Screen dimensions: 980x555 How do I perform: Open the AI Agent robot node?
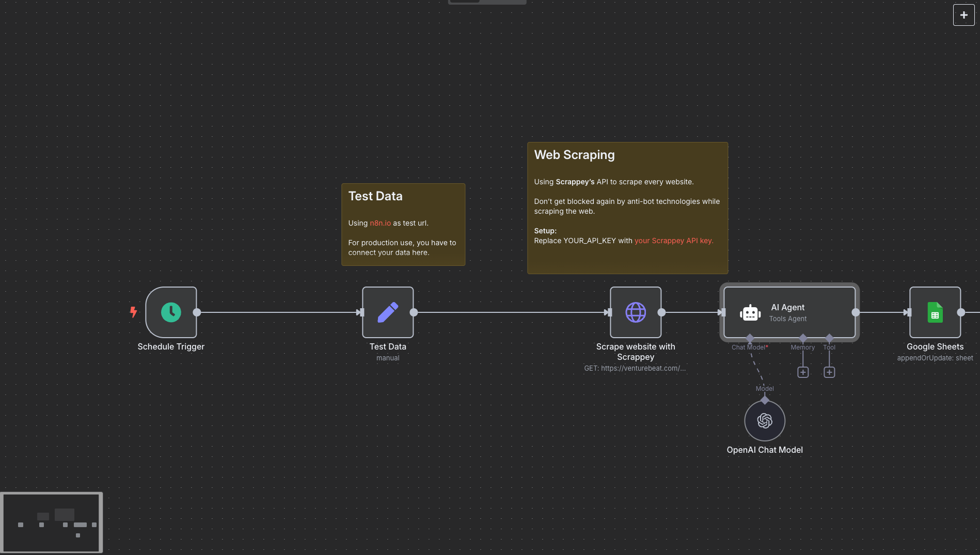[789, 312]
